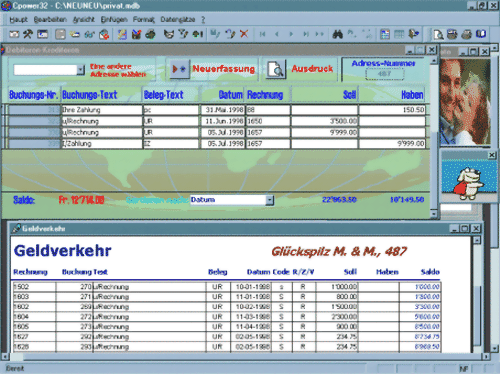The width and height of the screenshot is (500, 374).
Task: Click the cat face icon in toolbar
Action: coord(169,34)
